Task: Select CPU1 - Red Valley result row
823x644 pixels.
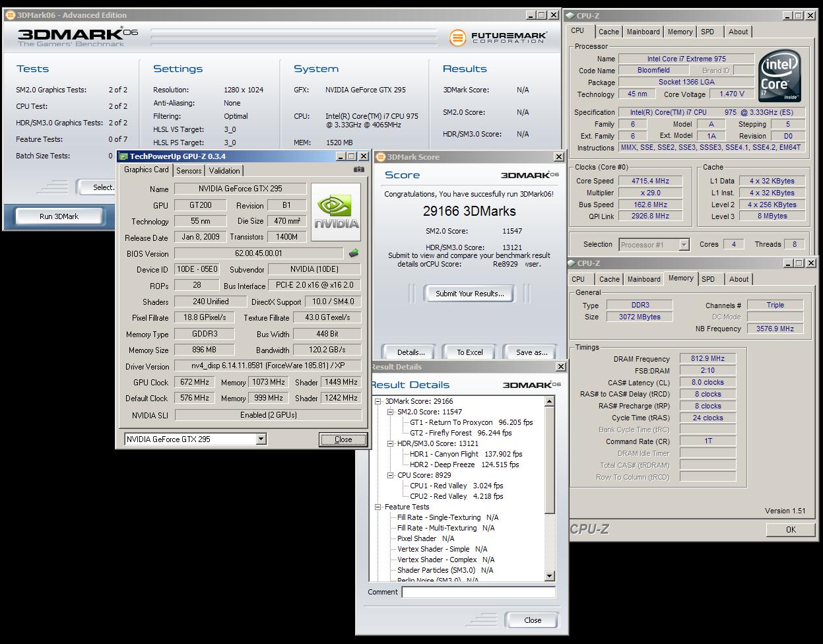Action: tap(456, 486)
